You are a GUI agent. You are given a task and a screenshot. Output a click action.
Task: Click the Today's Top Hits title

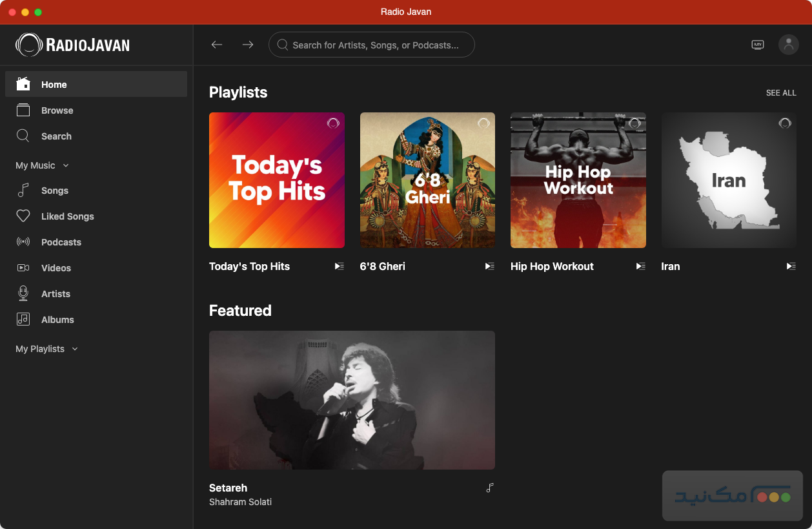249,266
